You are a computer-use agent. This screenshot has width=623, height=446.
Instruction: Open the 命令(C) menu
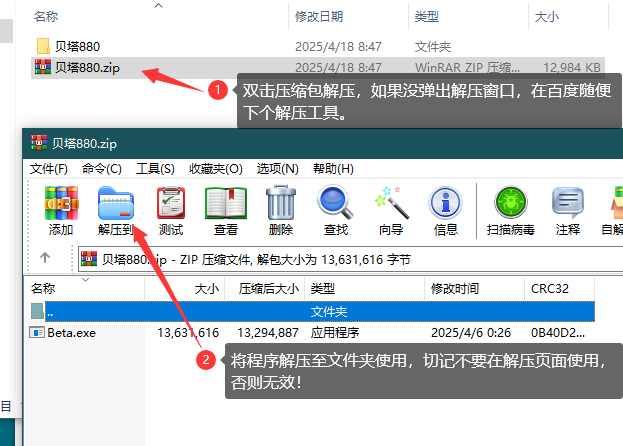click(101, 168)
